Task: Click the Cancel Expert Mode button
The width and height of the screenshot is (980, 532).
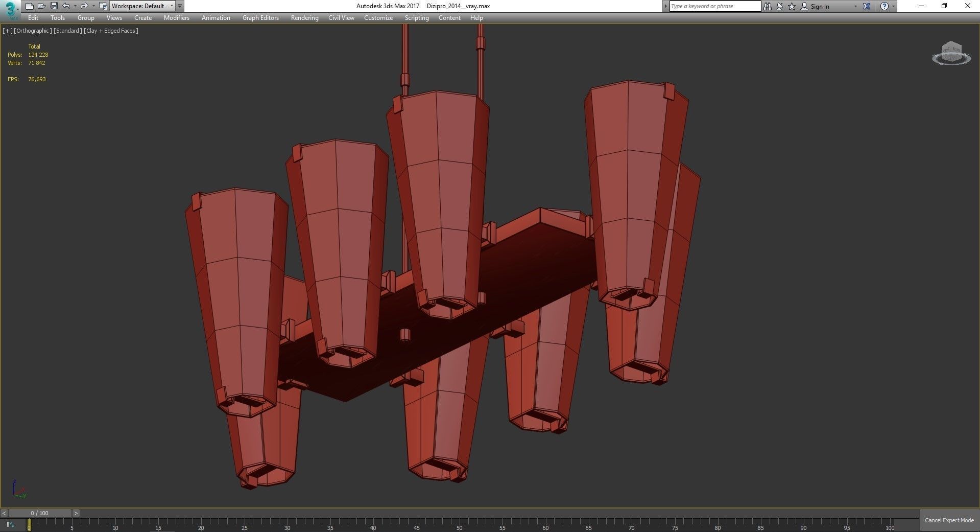Action: tap(949, 520)
